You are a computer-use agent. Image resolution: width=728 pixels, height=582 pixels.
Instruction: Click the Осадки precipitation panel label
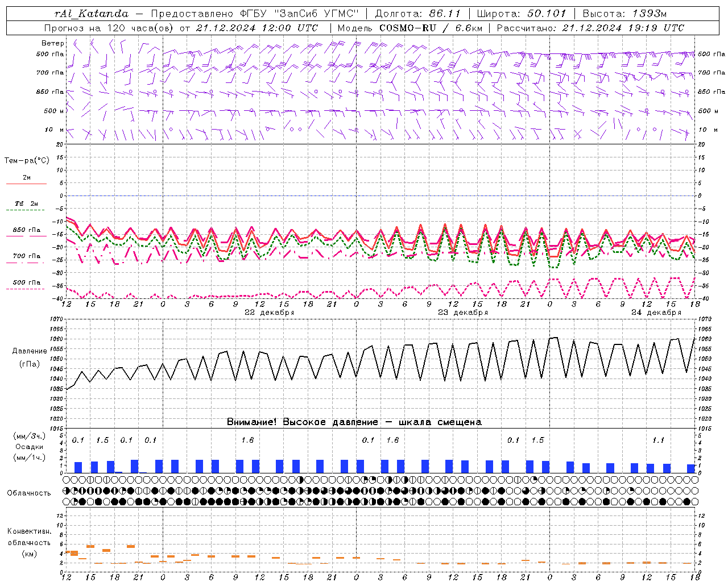tap(29, 447)
